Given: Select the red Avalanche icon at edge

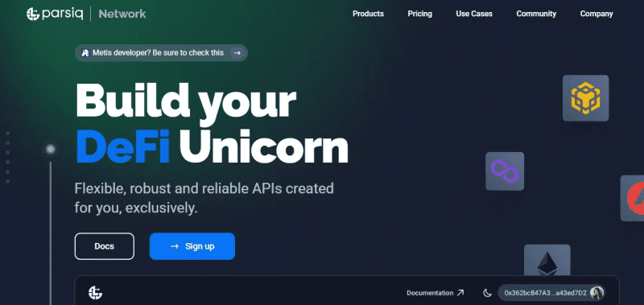Looking at the screenshot, I should 633,198.
